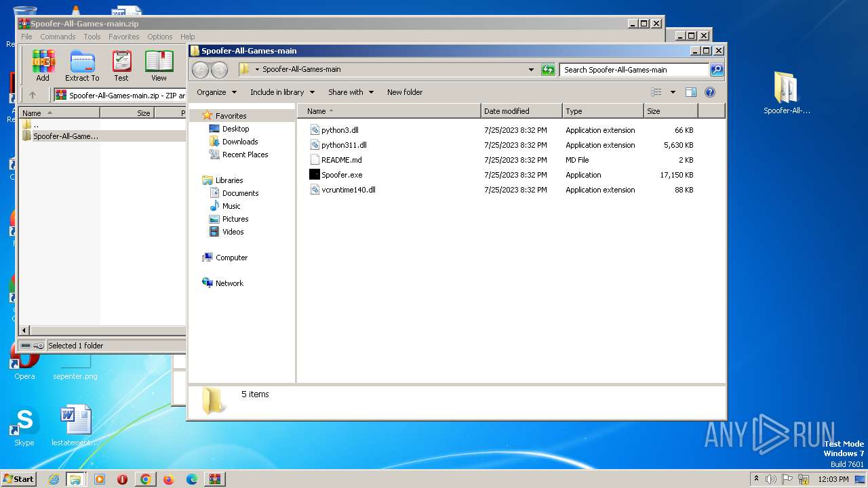The height and width of the screenshot is (488, 868).
Task: Open WinRAR Tools menu
Action: [92, 37]
